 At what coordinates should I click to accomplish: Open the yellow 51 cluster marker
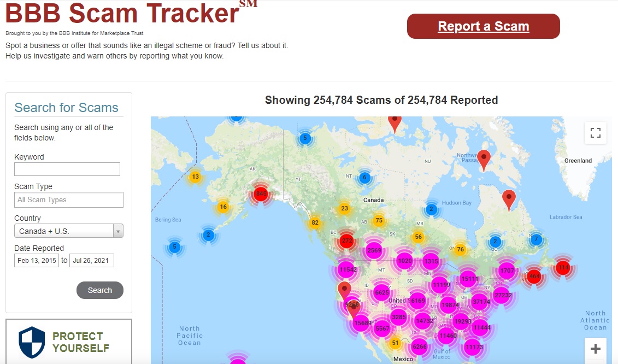395,343
